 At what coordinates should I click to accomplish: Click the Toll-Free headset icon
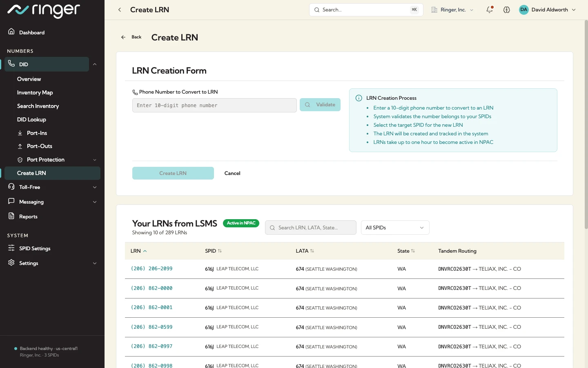coord(11,186)
